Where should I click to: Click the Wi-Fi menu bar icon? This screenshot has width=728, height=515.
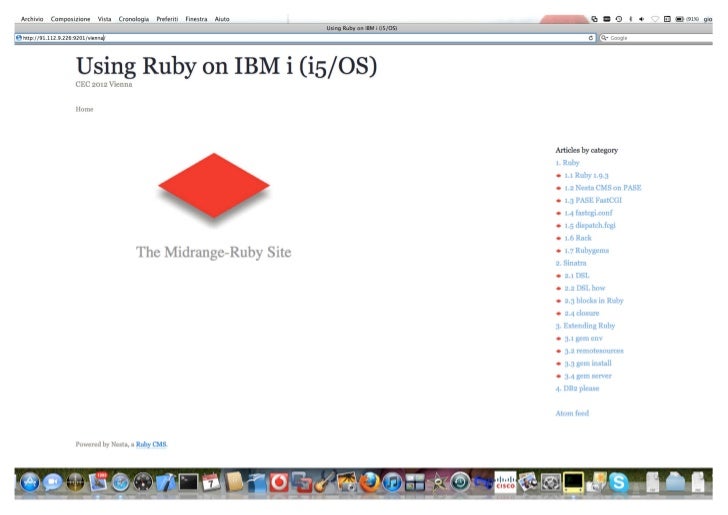[655, 19]
